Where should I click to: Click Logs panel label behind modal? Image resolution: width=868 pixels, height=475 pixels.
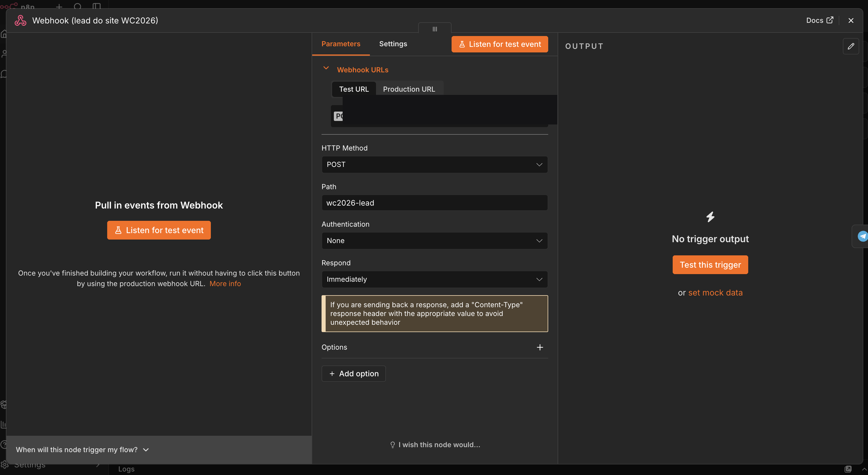coord(126,469)
